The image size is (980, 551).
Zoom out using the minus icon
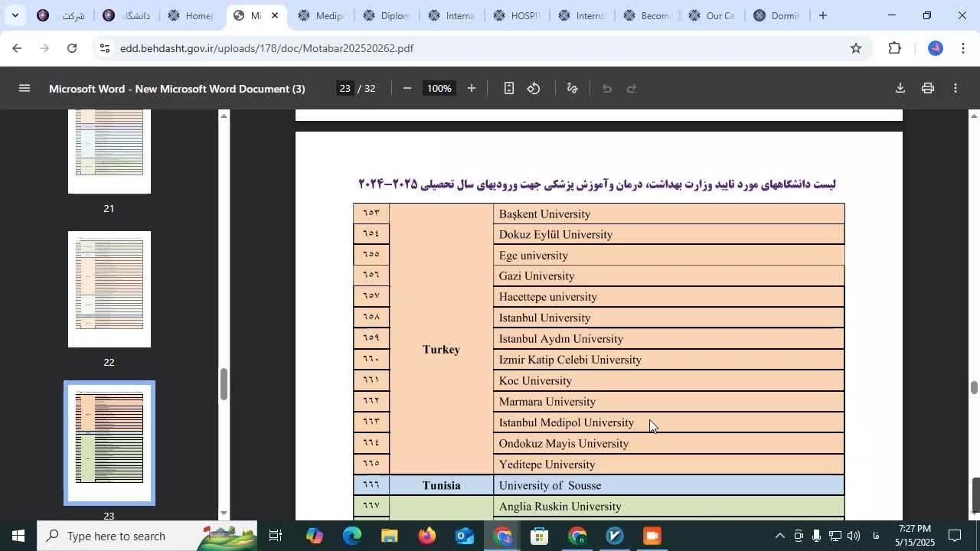[x=407, y=88]
